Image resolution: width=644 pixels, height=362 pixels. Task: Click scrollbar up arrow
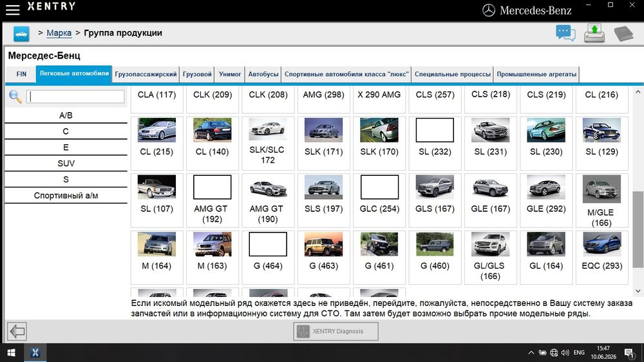(638, 92)
